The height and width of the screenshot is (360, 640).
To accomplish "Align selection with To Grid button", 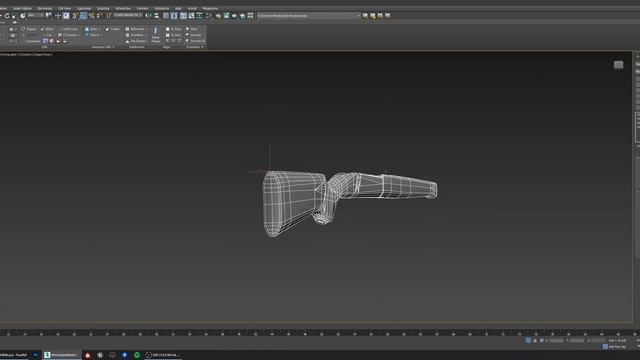I will (173, 35).
